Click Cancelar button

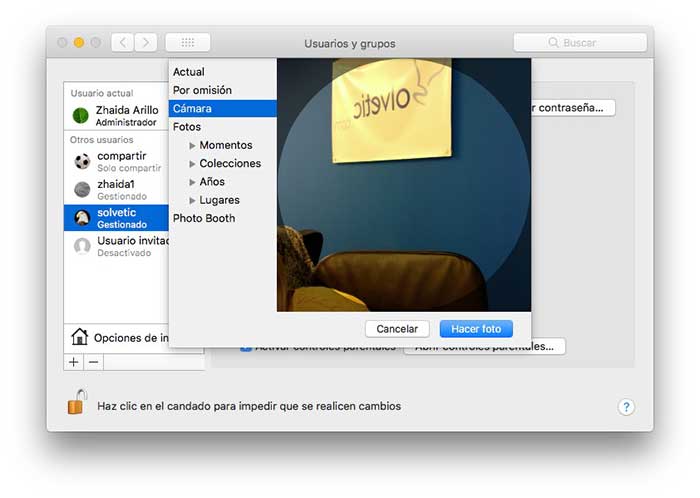click(x=397, y=329)
